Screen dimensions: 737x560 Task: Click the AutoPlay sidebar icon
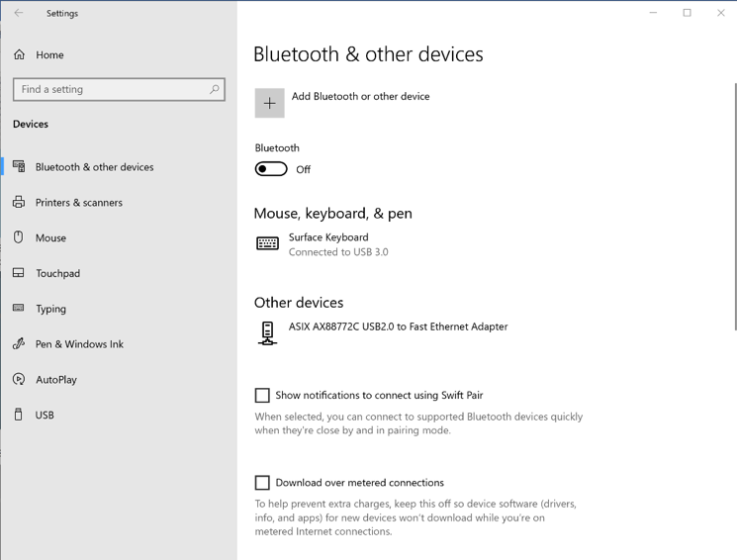[x=19, y=379]
